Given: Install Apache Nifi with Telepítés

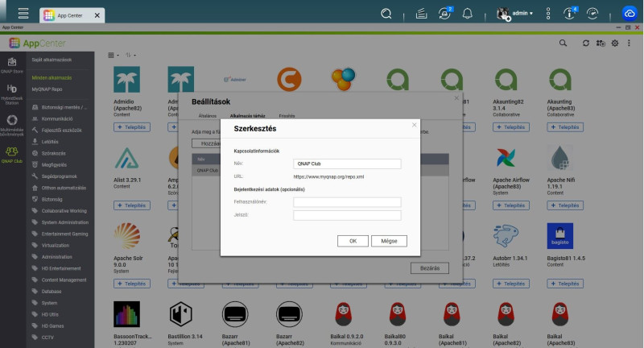Looking at the screenshot, I should tap(565, 205).
